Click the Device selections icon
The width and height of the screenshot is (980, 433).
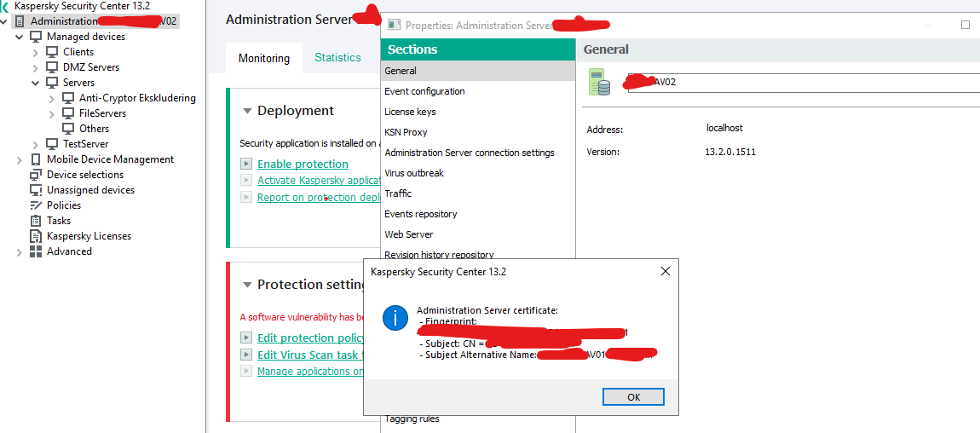(x=36, y=175)
